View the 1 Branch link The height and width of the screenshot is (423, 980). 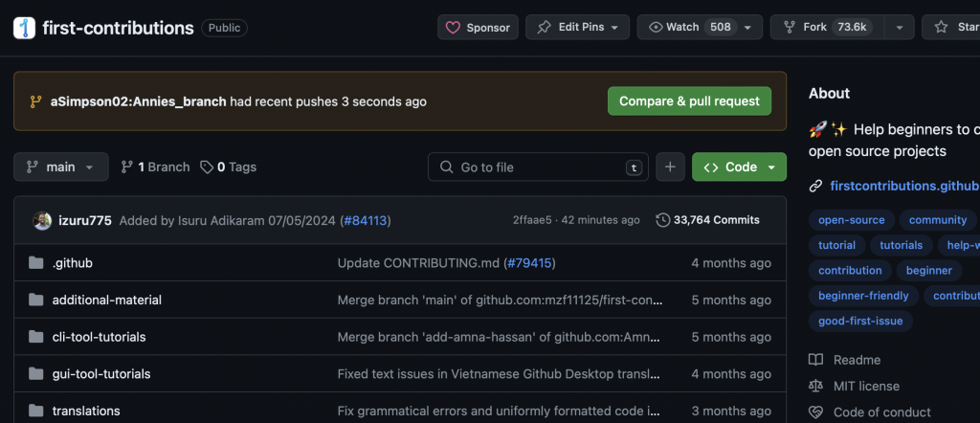[155, 167]
